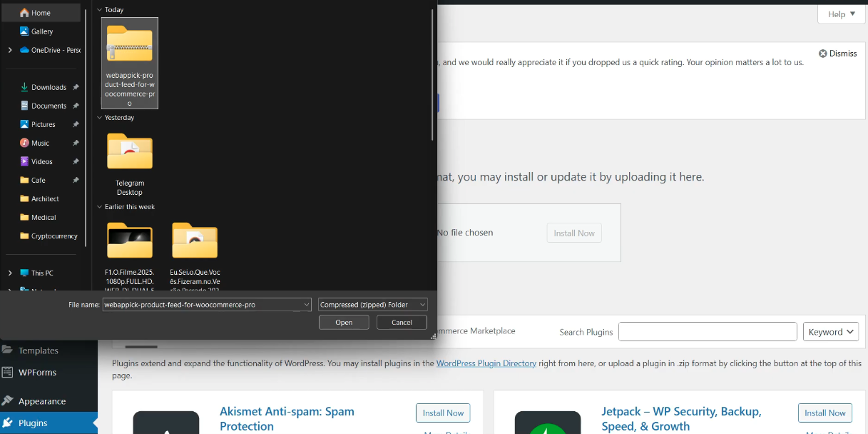Image resolution: width=868 pixels, height=434 pixels.
Task: Click the WordPress Plugin Directory link
Action: tap(486, 363)
